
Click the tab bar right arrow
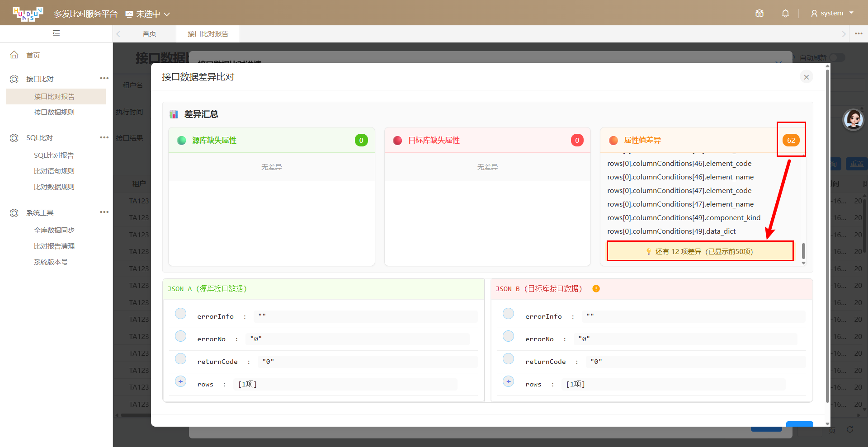point(844,34)
